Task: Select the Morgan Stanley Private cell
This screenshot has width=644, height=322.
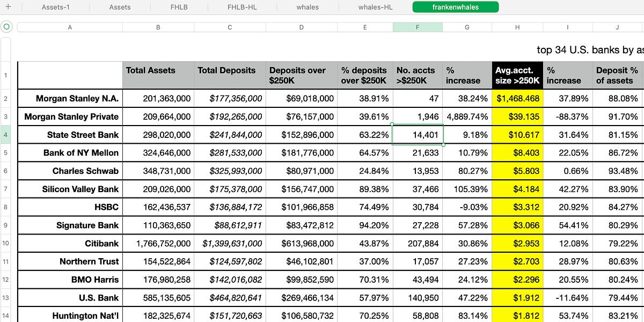Action: (x=70, y=116)
